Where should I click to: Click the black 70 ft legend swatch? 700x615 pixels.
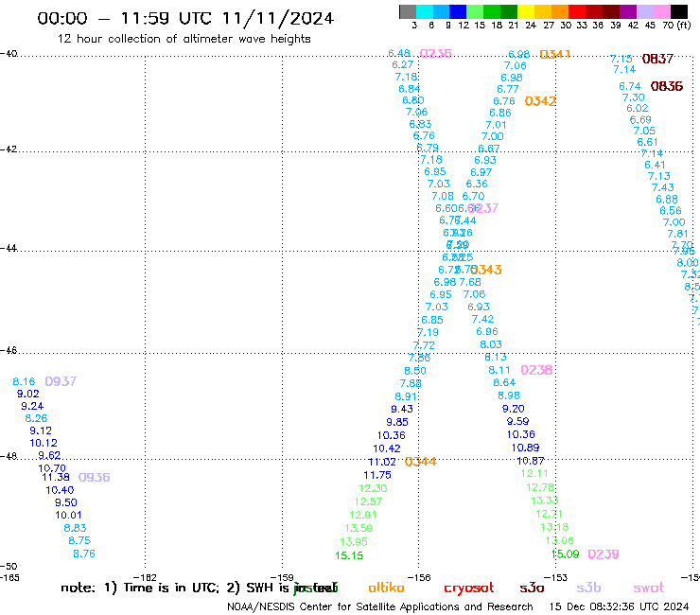tap(679, 11)
